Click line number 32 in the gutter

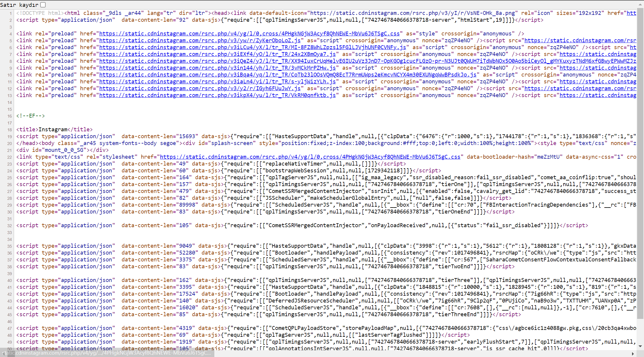[10, 226]
